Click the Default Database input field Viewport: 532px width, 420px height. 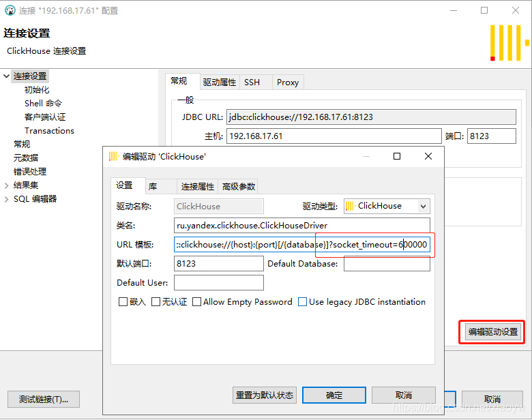tap(387, 264)
